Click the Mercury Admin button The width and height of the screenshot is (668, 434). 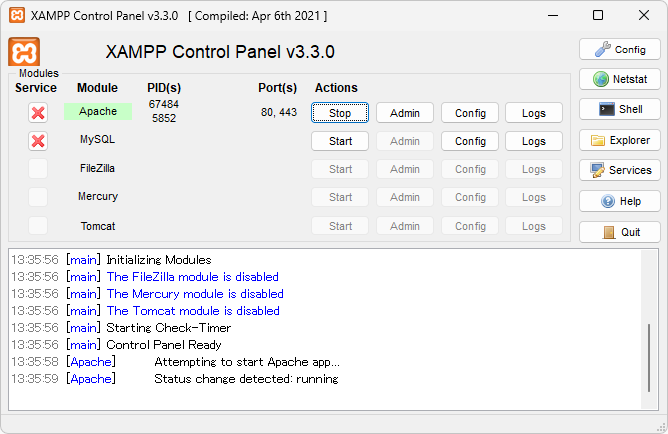(x=405, y=197)
